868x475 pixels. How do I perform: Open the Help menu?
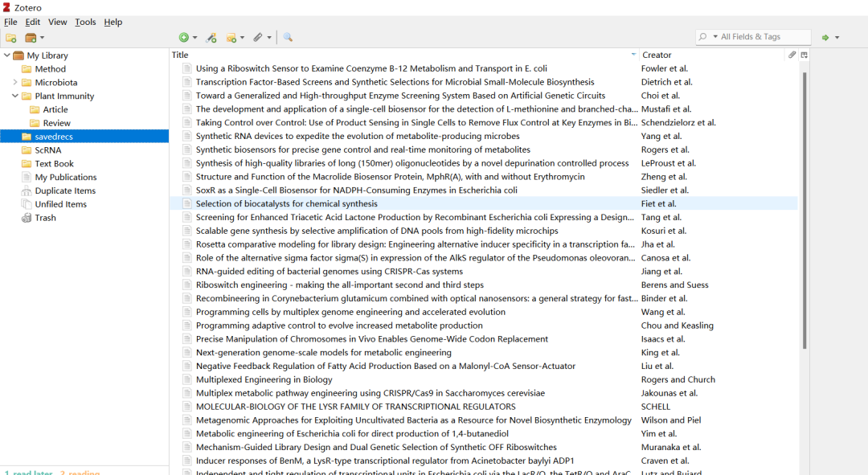click(x=113, y=23)
